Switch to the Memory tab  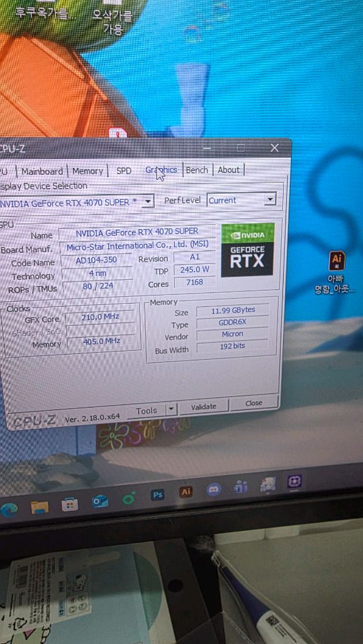(87, 171)
